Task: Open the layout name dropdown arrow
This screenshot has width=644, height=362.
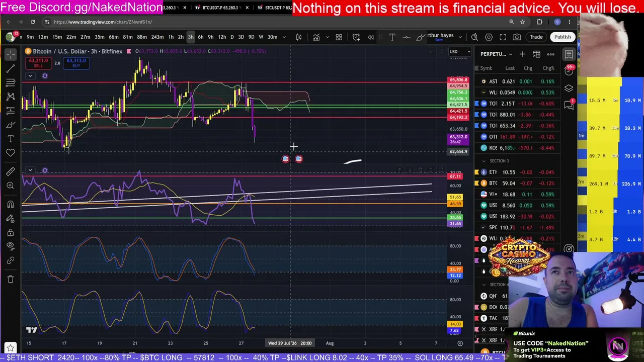Action: click(459, 37)
